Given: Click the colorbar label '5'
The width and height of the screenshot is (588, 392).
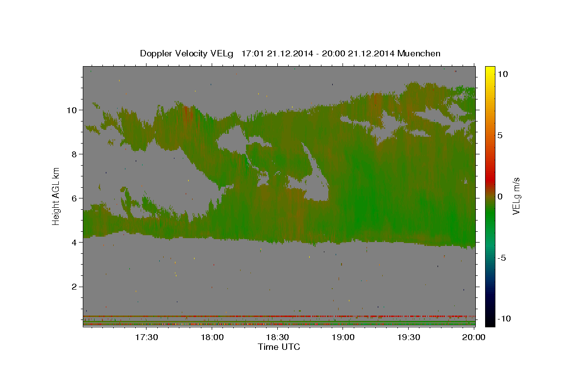Looking at the screenshot, I should point(500,135).
